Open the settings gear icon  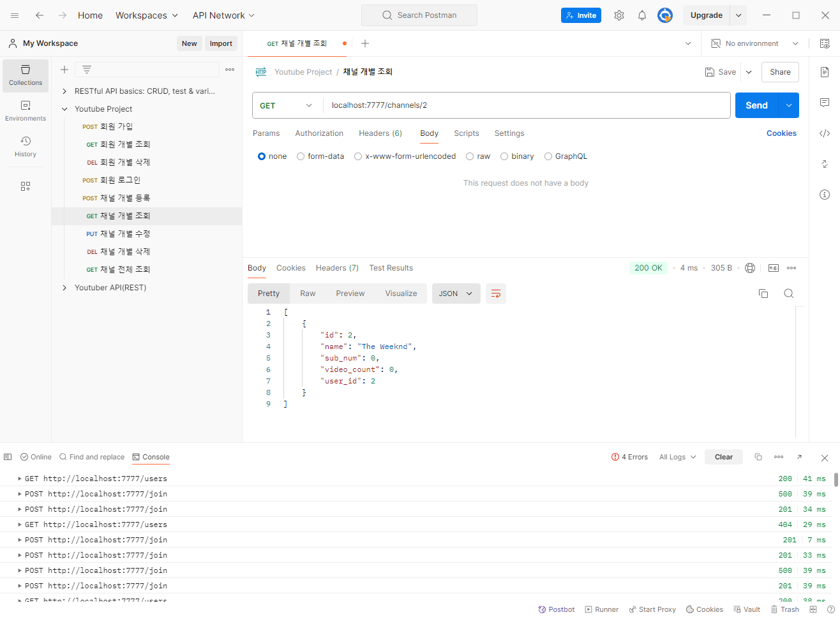click(619, 15)
